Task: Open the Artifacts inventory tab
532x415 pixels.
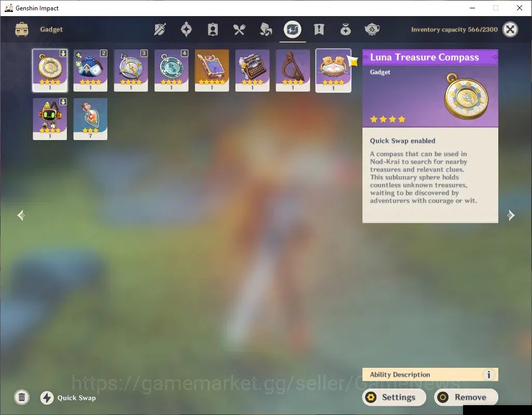Action: [186, 30]
